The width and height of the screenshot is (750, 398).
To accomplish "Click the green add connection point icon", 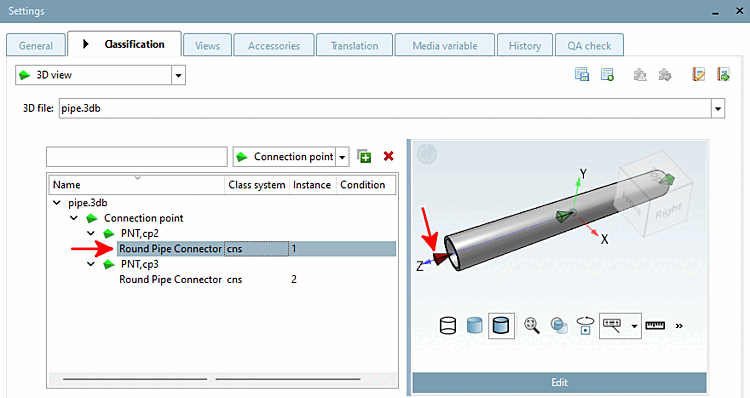I will click(x=364, y=156).
